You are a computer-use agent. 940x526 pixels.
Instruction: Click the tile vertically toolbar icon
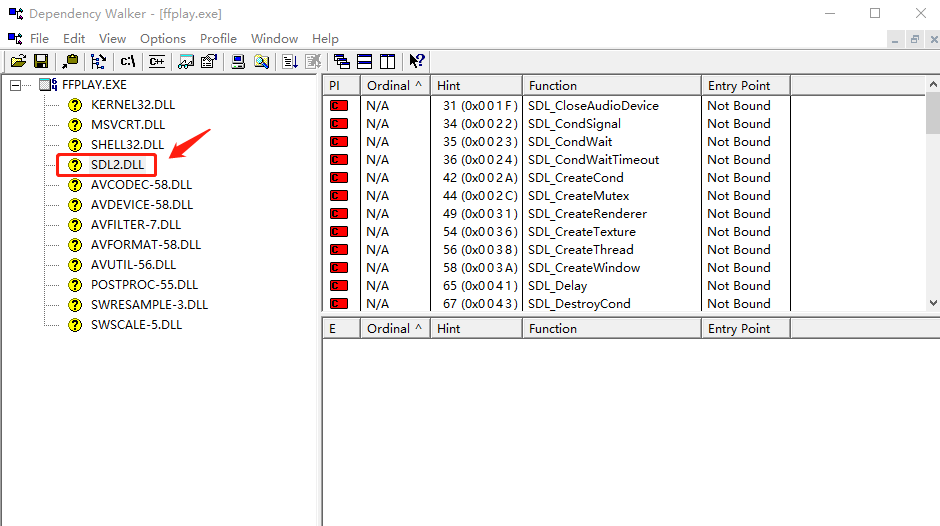387,61
